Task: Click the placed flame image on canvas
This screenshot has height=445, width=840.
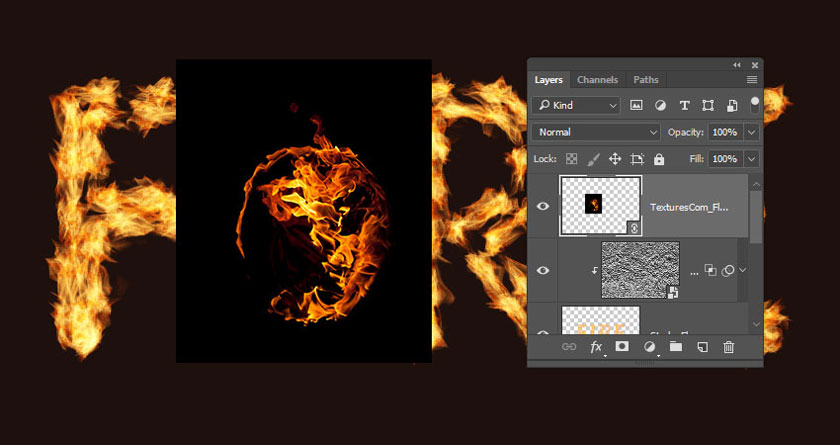Action: (x=304, y=211)
